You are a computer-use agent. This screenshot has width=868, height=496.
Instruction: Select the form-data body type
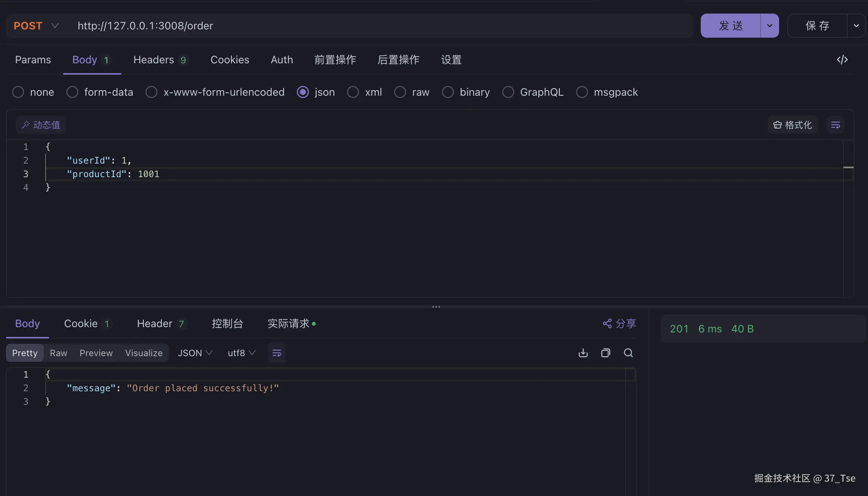pyautogui.click(x=72, y=92)
